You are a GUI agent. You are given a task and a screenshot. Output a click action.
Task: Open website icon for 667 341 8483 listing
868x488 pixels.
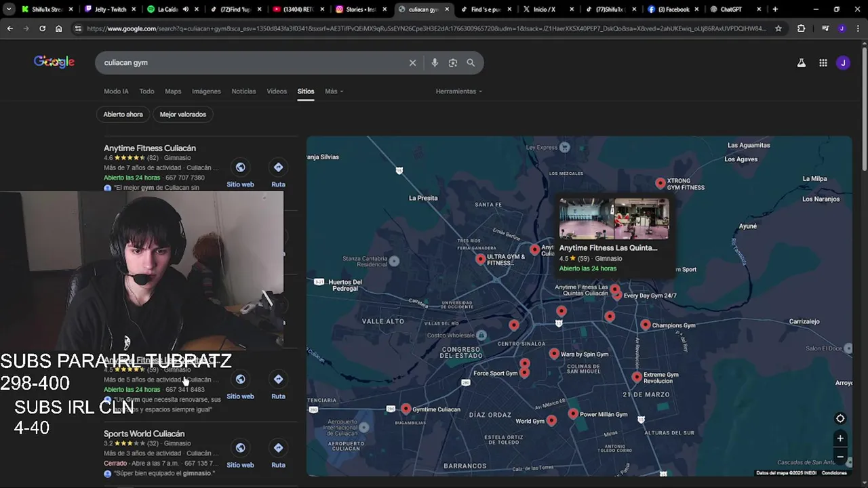click(240, 379)
